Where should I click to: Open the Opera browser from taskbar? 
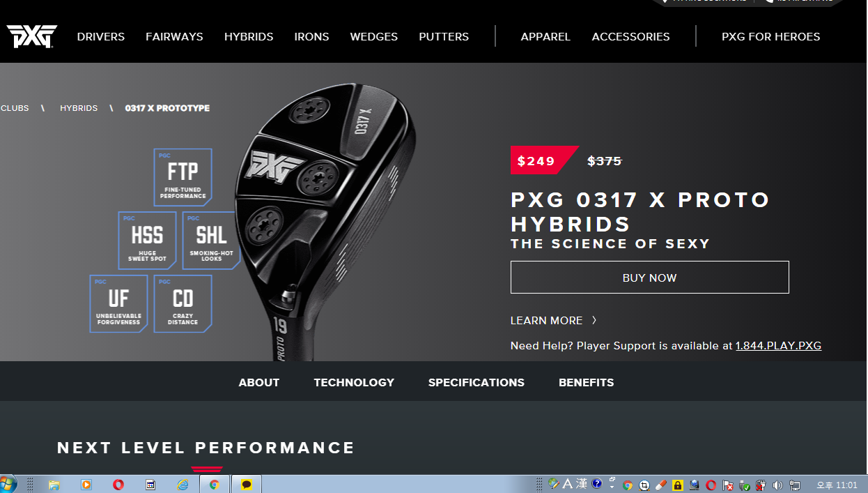click(118, 485)
